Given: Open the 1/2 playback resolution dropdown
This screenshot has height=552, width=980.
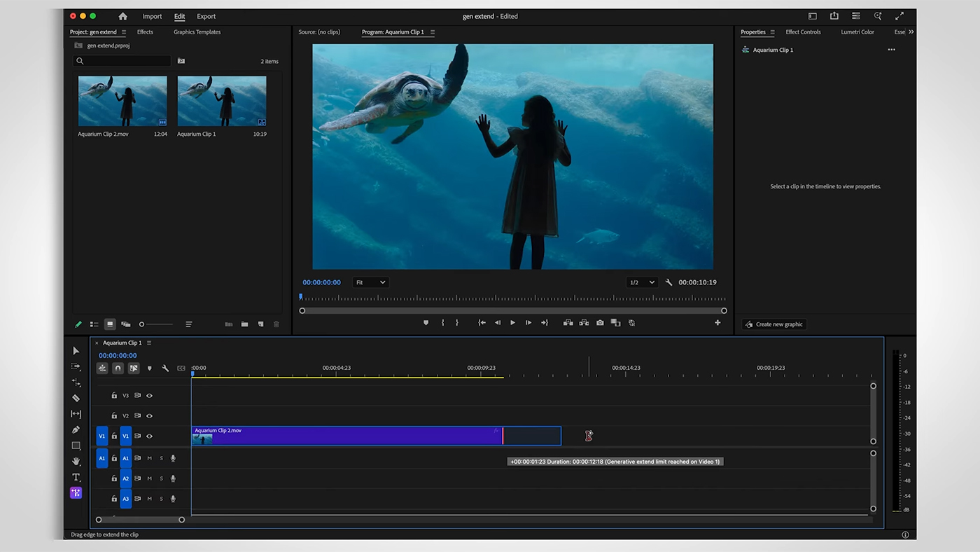Looking at the screenshot, I should pos(641,282).
